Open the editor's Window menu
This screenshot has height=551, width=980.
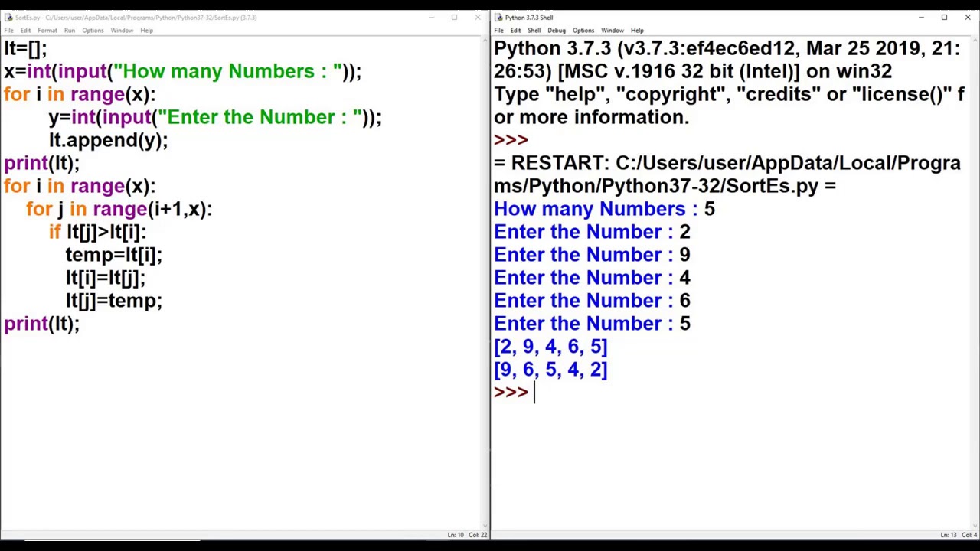click(122, 31)
